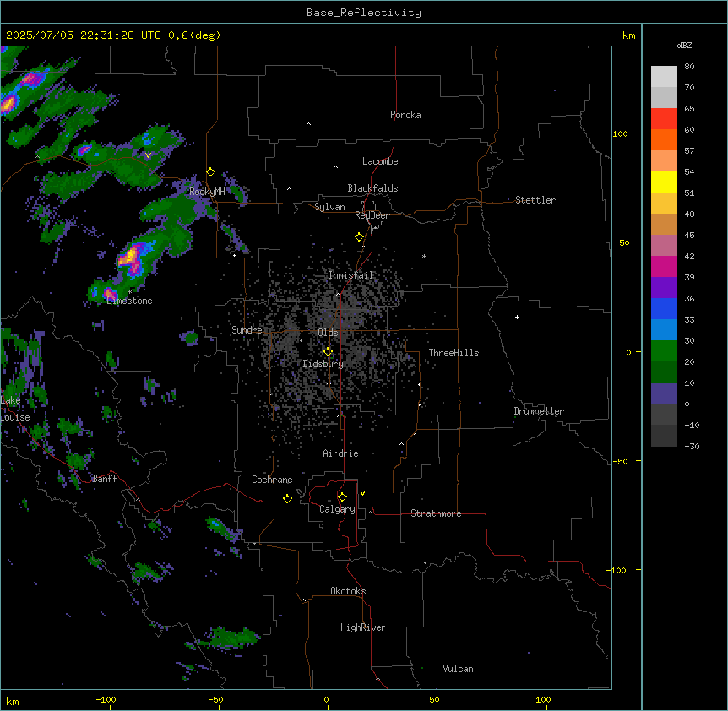The height and width of the screenshot is (711, 728).
Task: Click the yellow diamond marker beside RockyMH
Action: tap(211, 172)
